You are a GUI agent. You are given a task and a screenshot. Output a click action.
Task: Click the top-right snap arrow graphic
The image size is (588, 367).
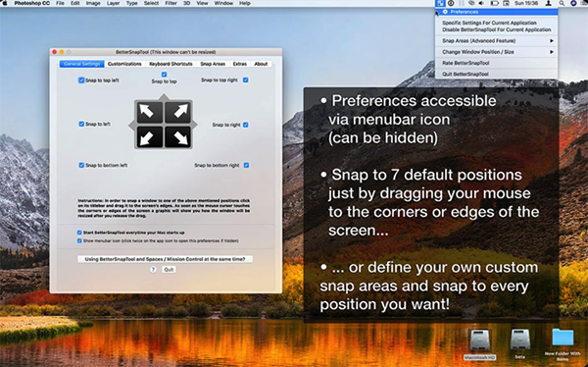178,112
